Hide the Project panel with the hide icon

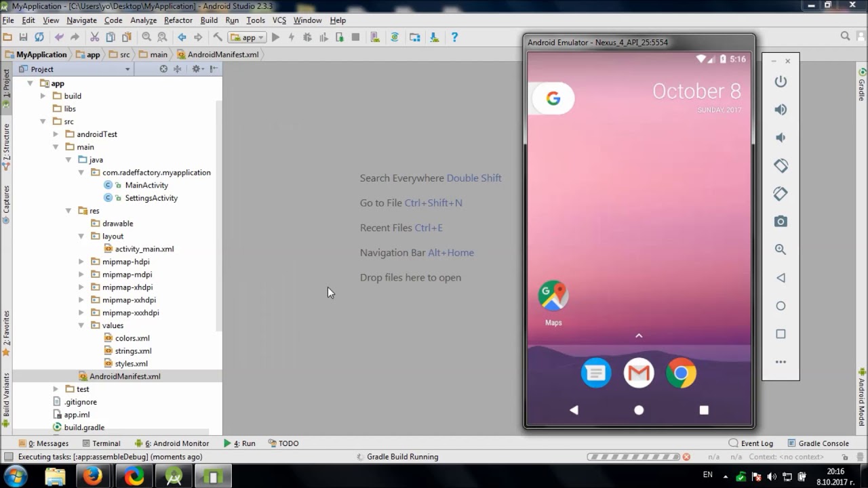[x=214, y=69]
